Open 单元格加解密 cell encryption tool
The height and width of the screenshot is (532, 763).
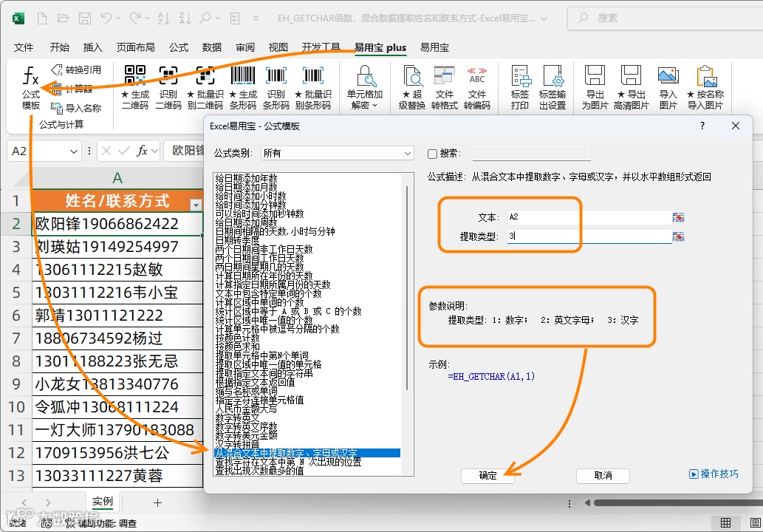click(364, 88)
